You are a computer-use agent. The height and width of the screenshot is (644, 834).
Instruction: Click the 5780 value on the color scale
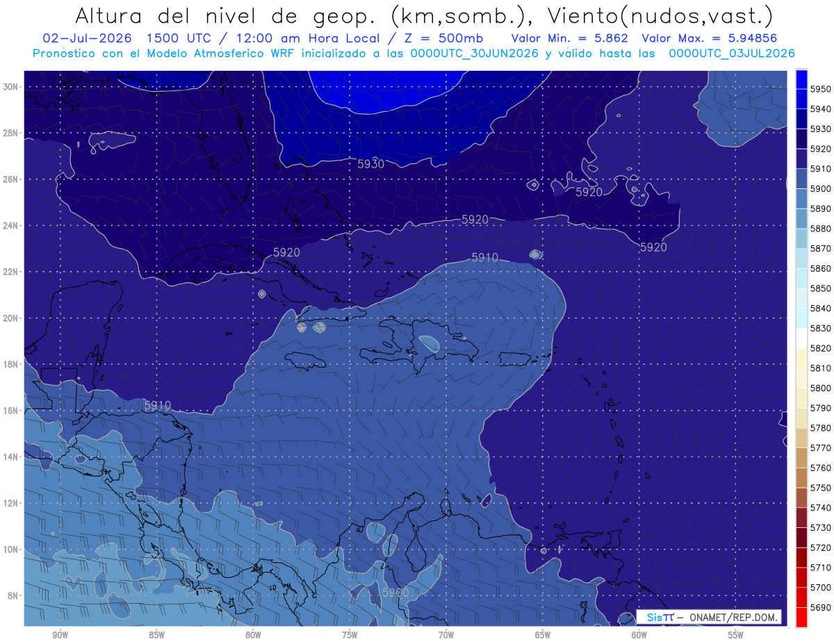(821, 428)
